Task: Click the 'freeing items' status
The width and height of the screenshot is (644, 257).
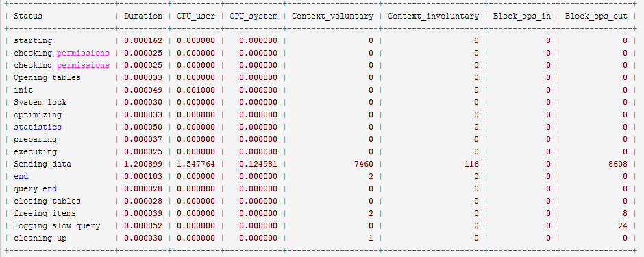Action: 45,213
